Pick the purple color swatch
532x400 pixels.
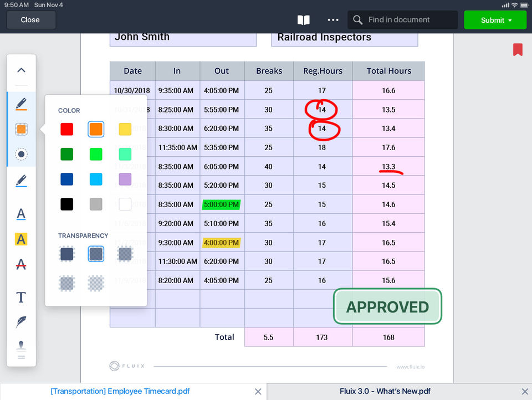point(125,179)
